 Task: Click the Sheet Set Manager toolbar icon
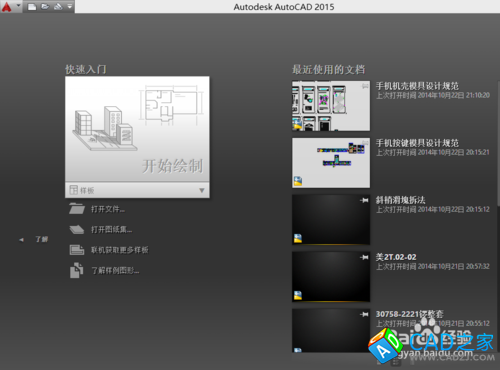(x=58, y=7)
